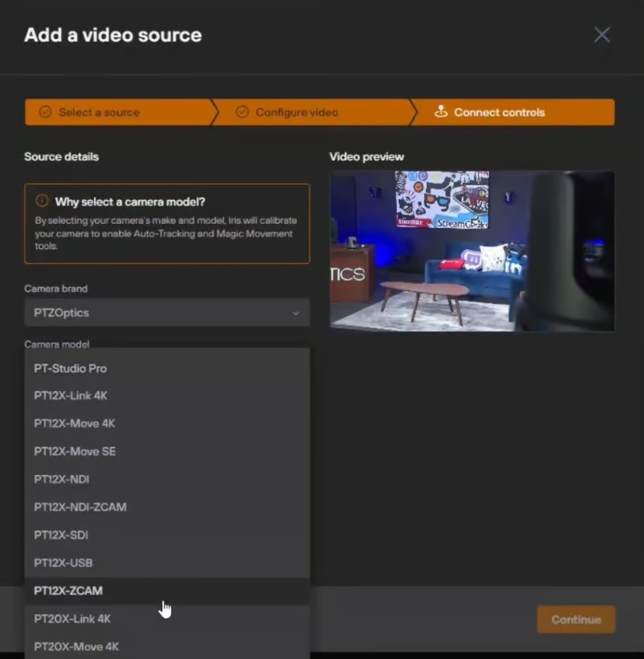Click the video preview thumbnail
The image size is (644, 659).
pyautogui.click(x=472, y=251)
